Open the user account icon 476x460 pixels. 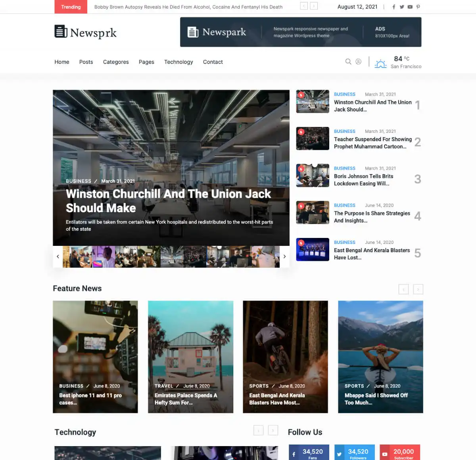point(359,61)
